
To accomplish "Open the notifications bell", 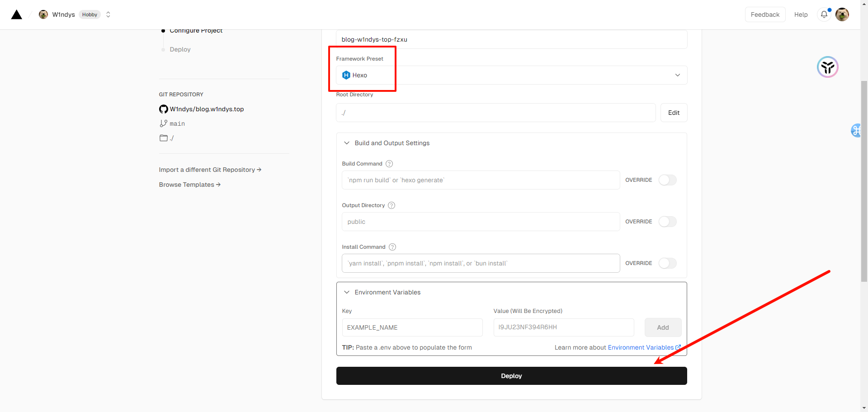I will [824, 14].
